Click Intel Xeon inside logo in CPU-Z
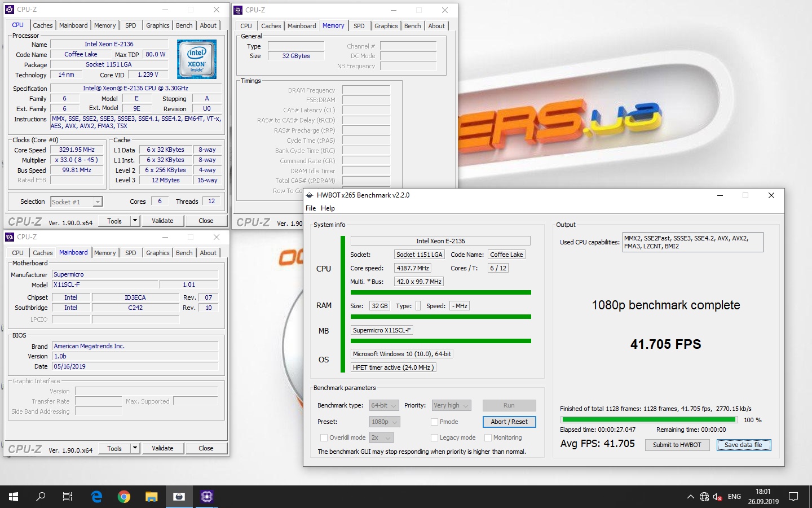This screenshot has height=508, width=812. click(x=197, y=59)
